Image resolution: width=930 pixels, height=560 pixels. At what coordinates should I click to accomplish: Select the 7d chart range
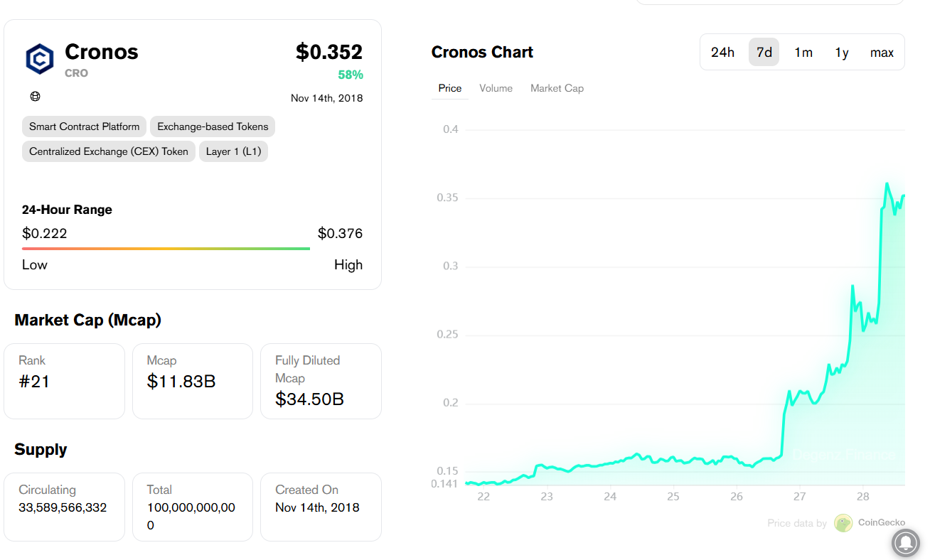pyautogui.click(x=764, y=53)
